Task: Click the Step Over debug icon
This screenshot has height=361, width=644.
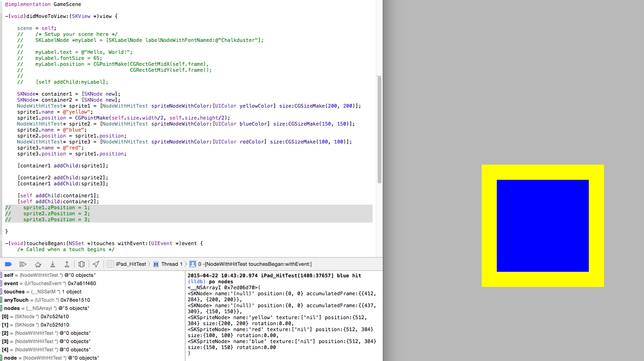Action: click(38, 264)
